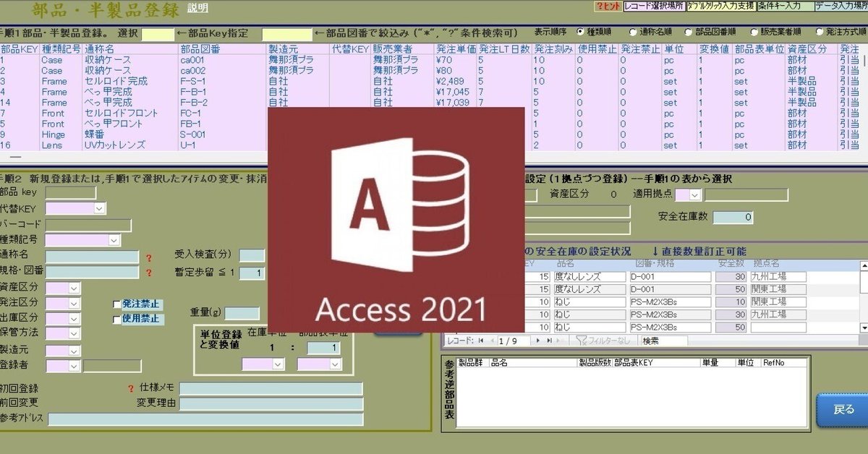Click the 検索 box in record navigator
This screenshot has height=454, width=868.
click(663, 340)
